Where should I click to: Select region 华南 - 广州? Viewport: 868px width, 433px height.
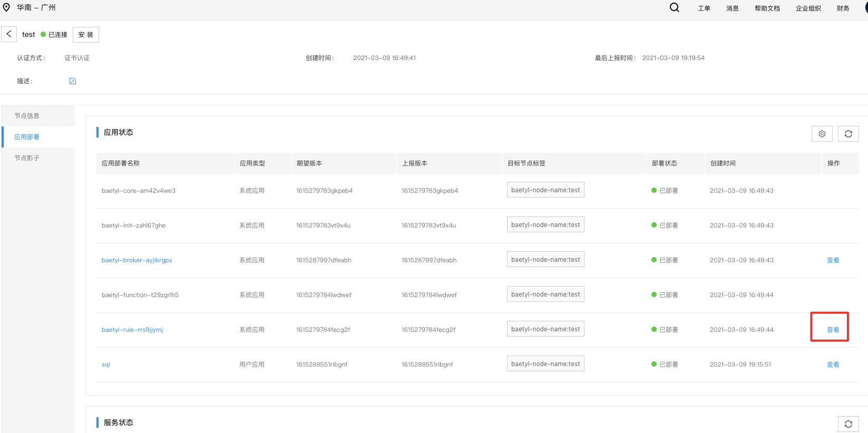[36, 7]
